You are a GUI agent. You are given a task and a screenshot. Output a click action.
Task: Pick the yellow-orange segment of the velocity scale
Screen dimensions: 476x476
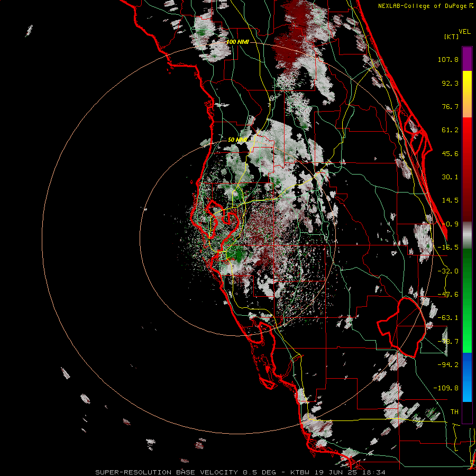pyautogui.click(x=467, y=94)
